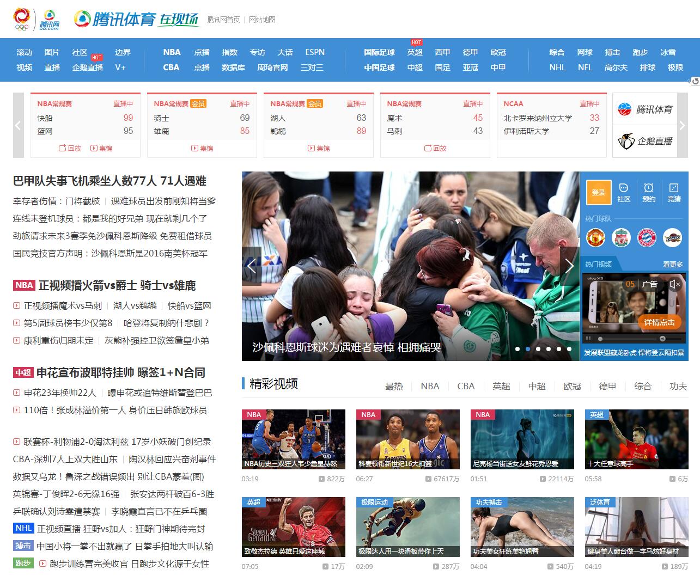Select the third carousel indicator dot

click(x=538, y=349)
